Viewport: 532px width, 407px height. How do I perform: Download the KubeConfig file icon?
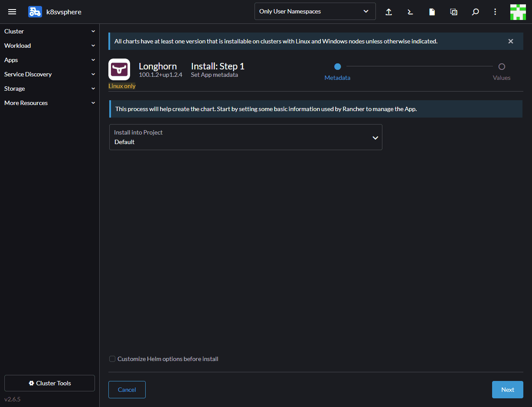pyautogui.click(x=432, y=12)
